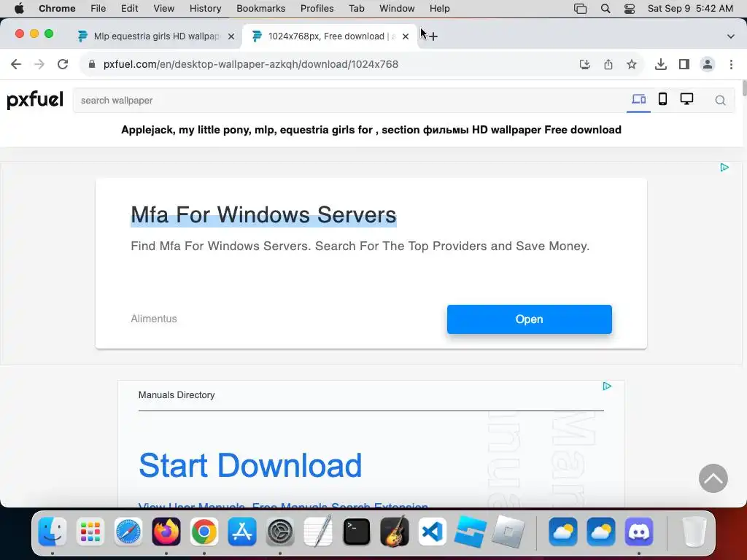This screenshot has width=747, height=560.
Task: Open the Window menu
Action: click(x=397, y=8)
